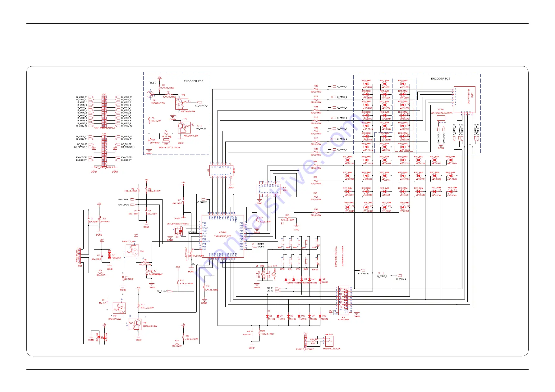Select the D5 diode symbol
555x392 pixels.
pyautogui.click(x=320, y=279)
